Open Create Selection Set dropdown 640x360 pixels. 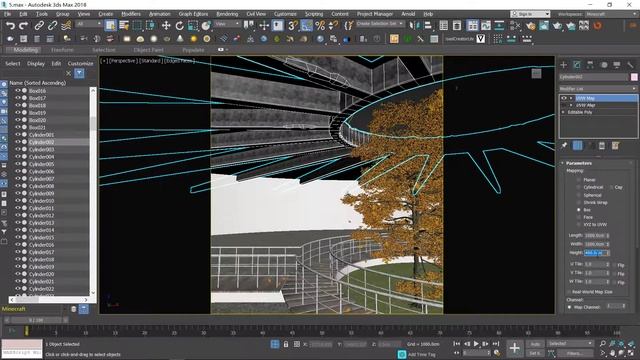pyautogui.click(x=380, y=24)
